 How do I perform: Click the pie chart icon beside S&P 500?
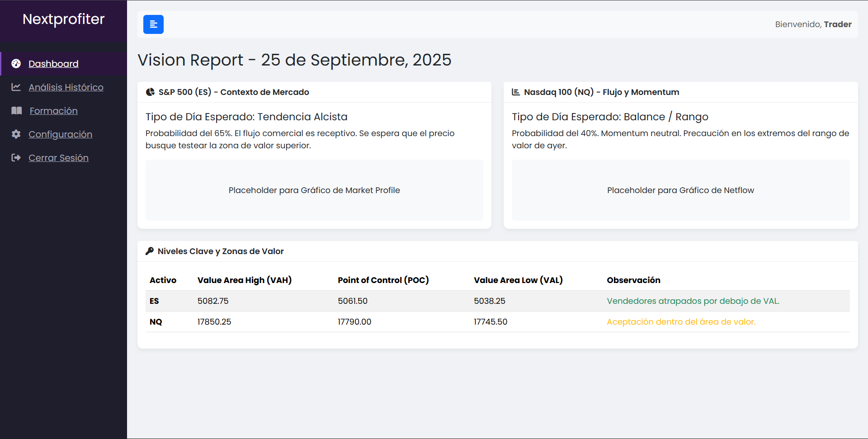(150, 92)
